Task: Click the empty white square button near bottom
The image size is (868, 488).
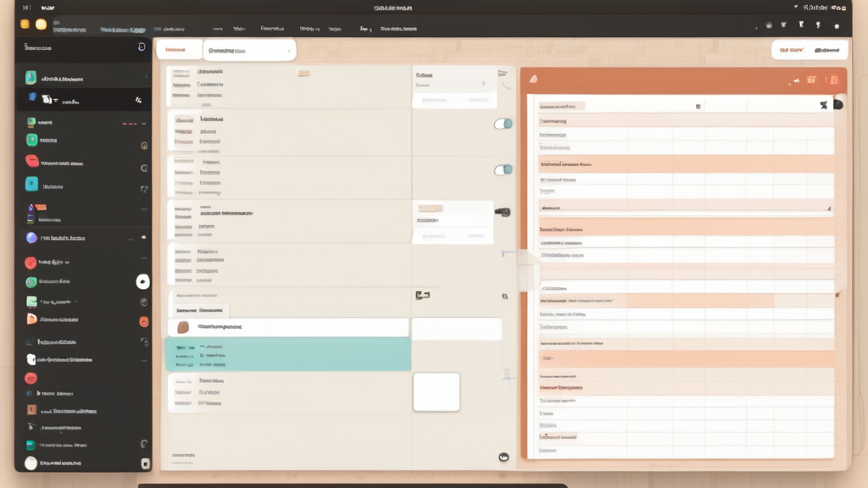Action: coord(436,391)
